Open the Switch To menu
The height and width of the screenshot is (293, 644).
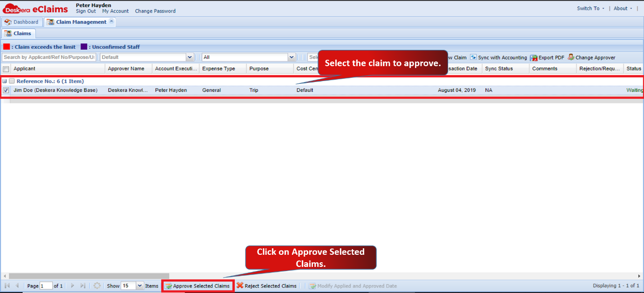pyautogui.click(x=590, y=8)
